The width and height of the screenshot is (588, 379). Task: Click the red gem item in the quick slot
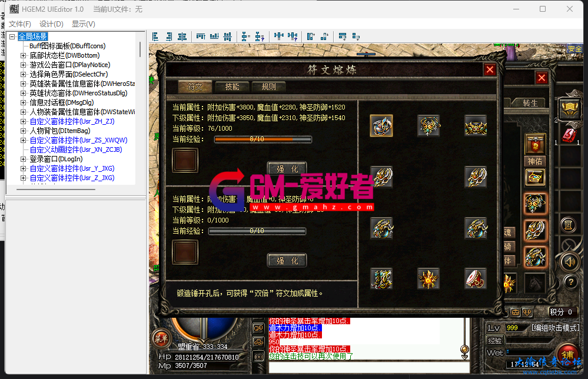click(569, 135)
